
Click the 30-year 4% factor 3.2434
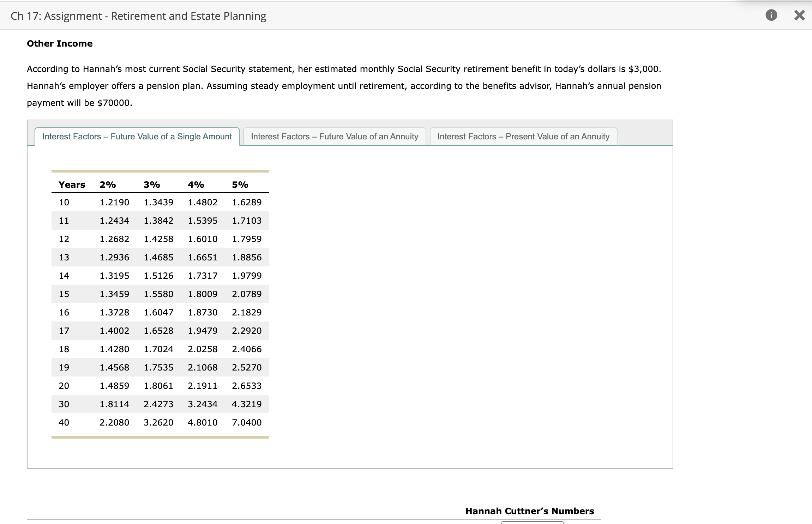[203, 404]
